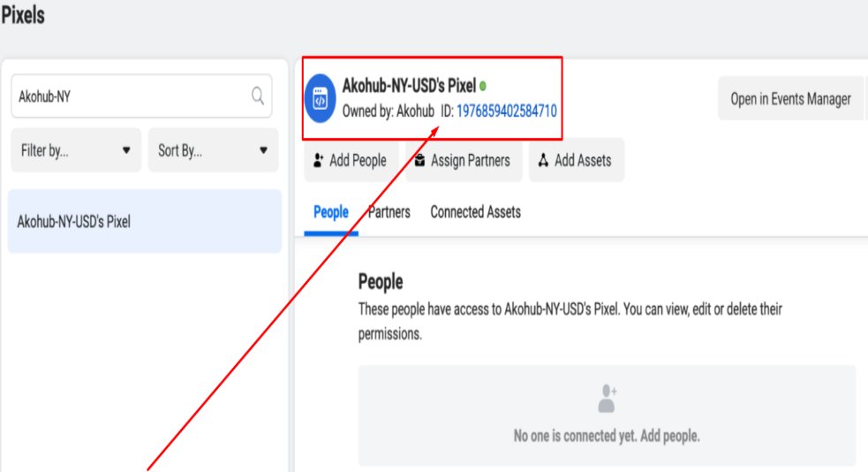Click the Akohub-NY-USD's Pixel header title
Screen dimensions: 868x472
[x=409, y=86]
